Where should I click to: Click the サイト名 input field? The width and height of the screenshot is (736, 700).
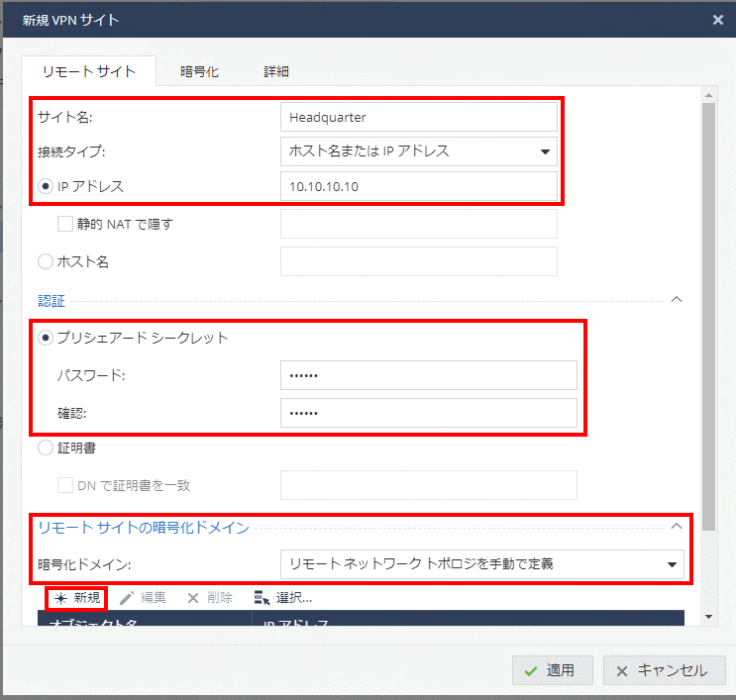coord(418,117)
